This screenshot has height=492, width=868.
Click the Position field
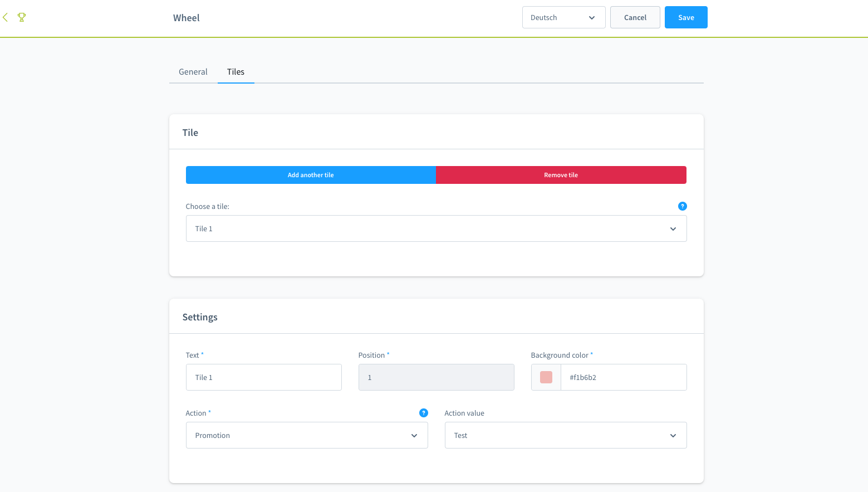point(436,377)
